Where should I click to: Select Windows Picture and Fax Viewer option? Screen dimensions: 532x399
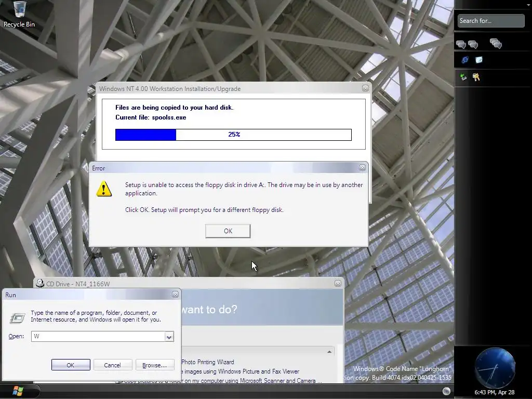(x=240, y=371)
